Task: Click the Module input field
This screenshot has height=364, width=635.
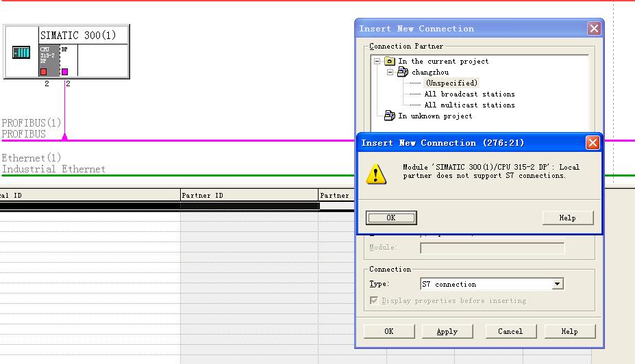Action: [492, 248]
